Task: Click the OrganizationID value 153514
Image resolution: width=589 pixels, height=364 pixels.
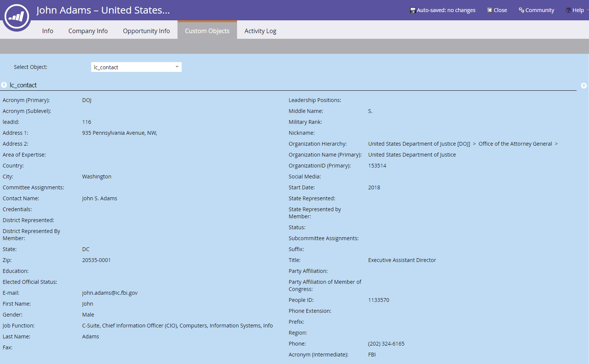Action: (377, 166)
